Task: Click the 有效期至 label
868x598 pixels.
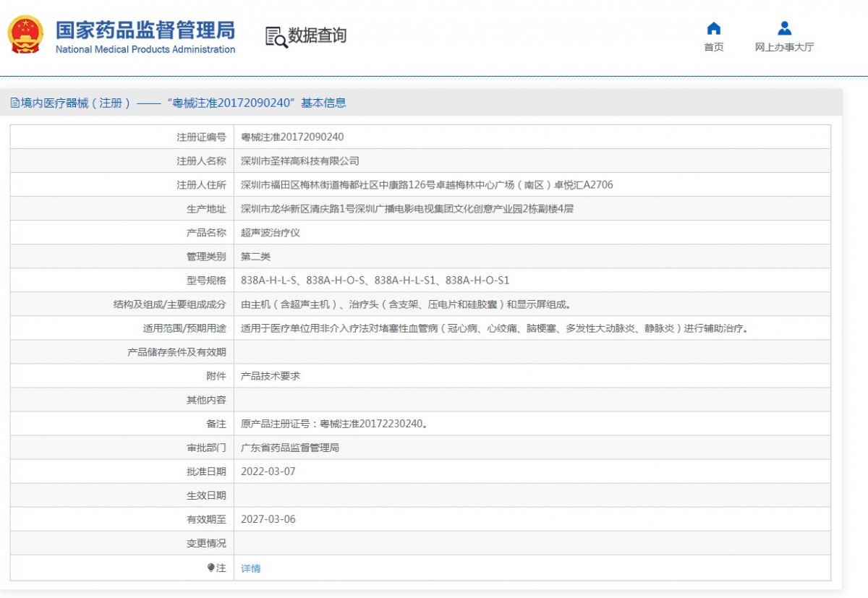Action: 206,519
